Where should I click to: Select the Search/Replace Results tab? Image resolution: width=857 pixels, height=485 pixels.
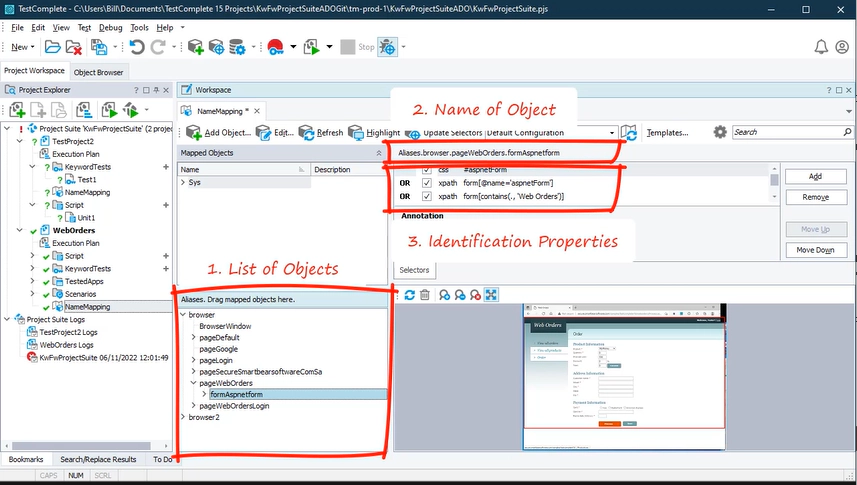98,459
